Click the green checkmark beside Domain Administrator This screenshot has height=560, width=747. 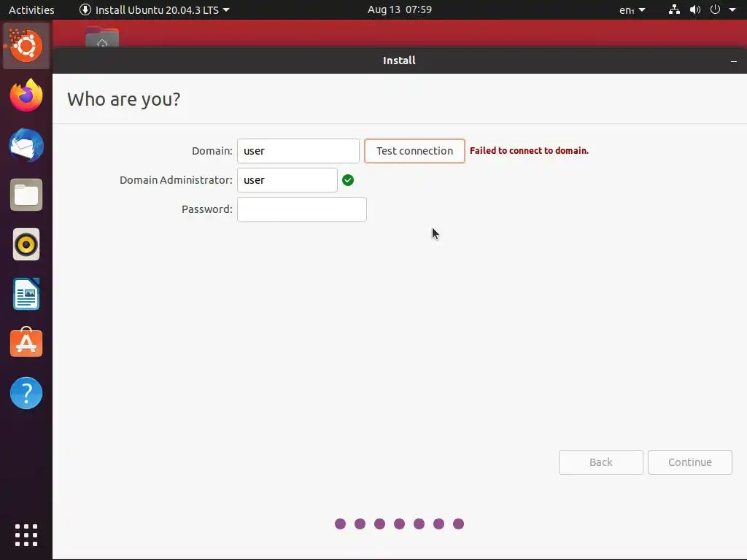click(348, 180)
